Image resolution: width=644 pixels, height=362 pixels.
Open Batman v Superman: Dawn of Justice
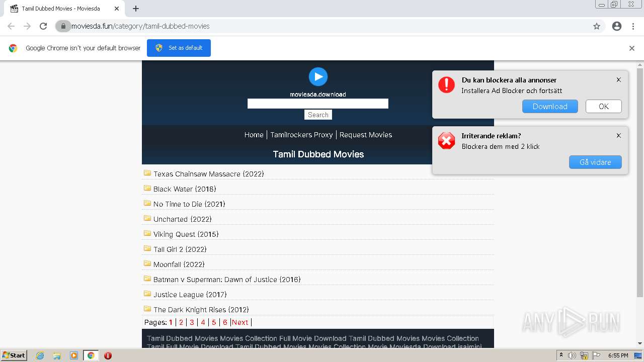click(227, 280)
